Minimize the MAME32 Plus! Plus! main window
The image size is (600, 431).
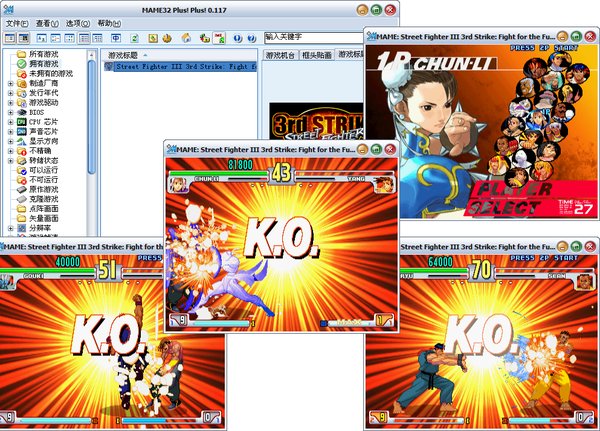362,10
